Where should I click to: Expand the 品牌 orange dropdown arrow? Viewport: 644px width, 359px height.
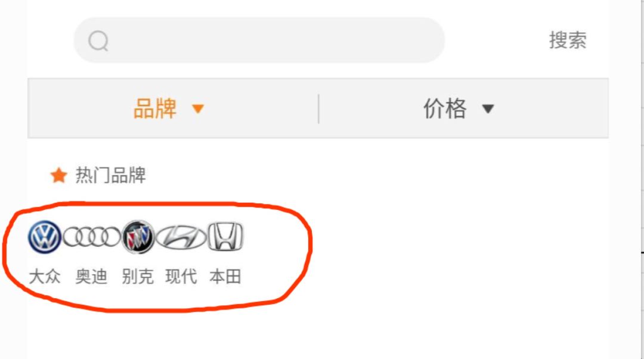tap(198, 109)
